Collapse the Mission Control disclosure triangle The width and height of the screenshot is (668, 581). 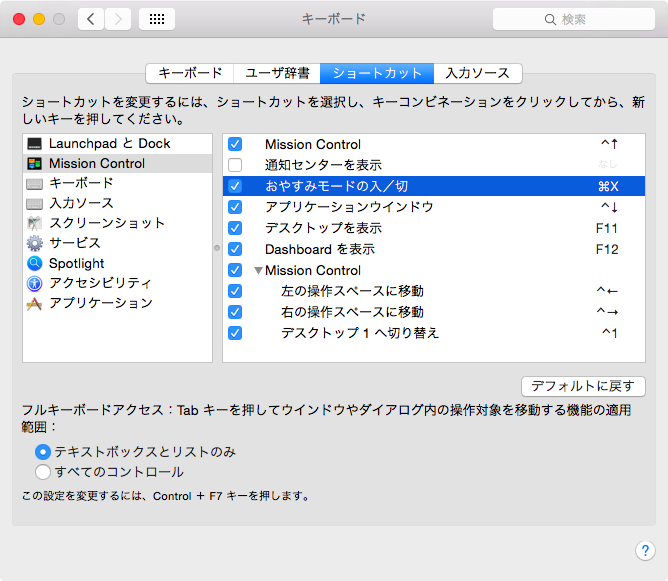click(x=258, y=270)
